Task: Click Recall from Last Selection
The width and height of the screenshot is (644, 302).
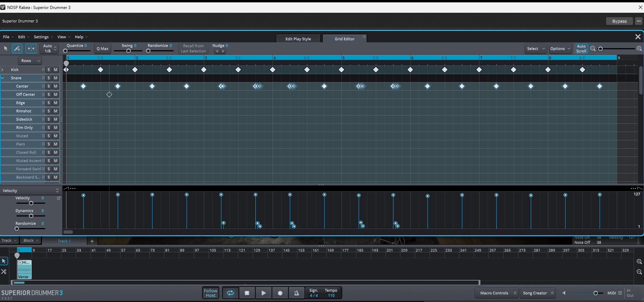Action: [x=193, y=49]
